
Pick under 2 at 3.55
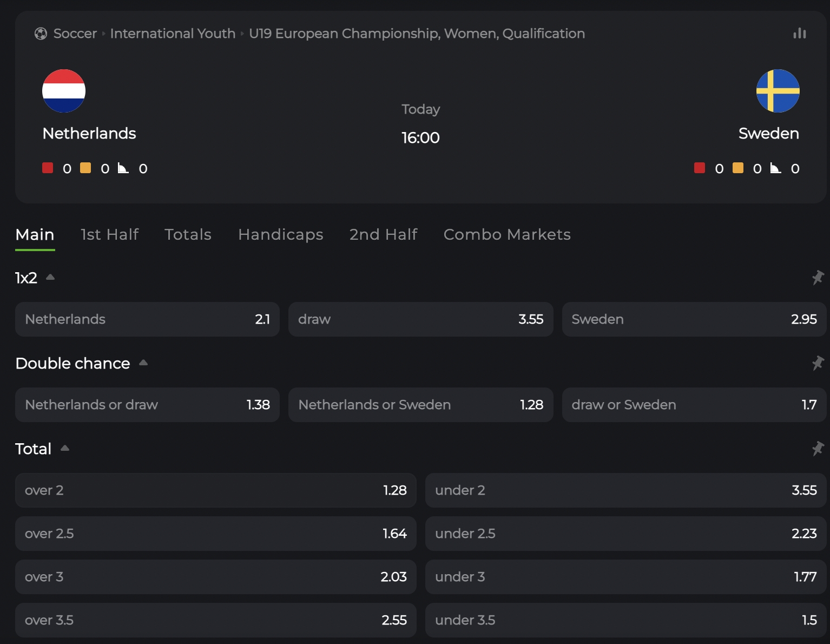tap(625, 490)
